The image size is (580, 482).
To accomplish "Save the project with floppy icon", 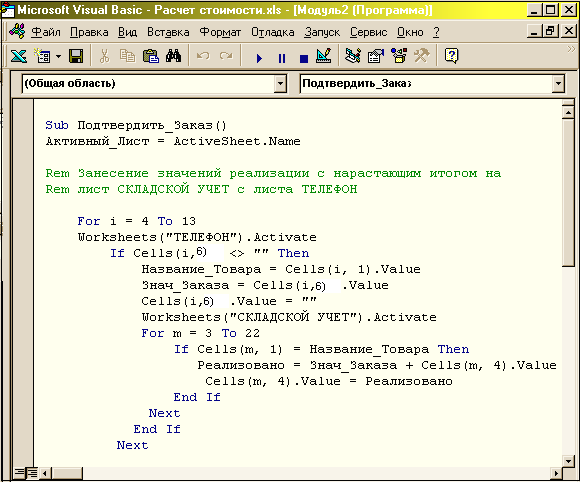I will click(76, 56).
